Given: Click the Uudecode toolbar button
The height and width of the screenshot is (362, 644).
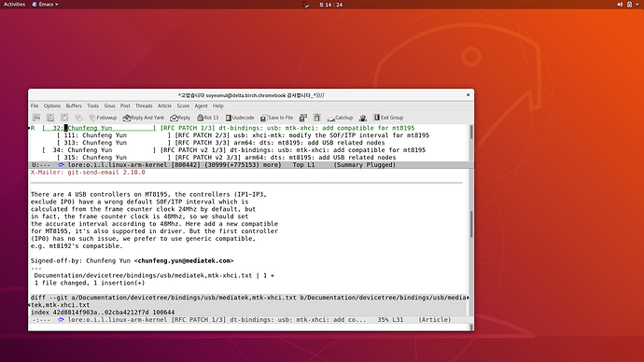Looking at the screenshot, I should tap(240, 118).
